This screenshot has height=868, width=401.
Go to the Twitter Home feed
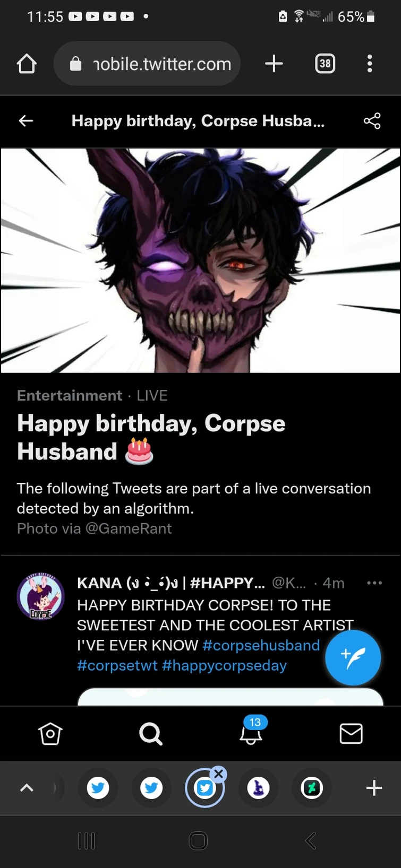coord(50,734)
